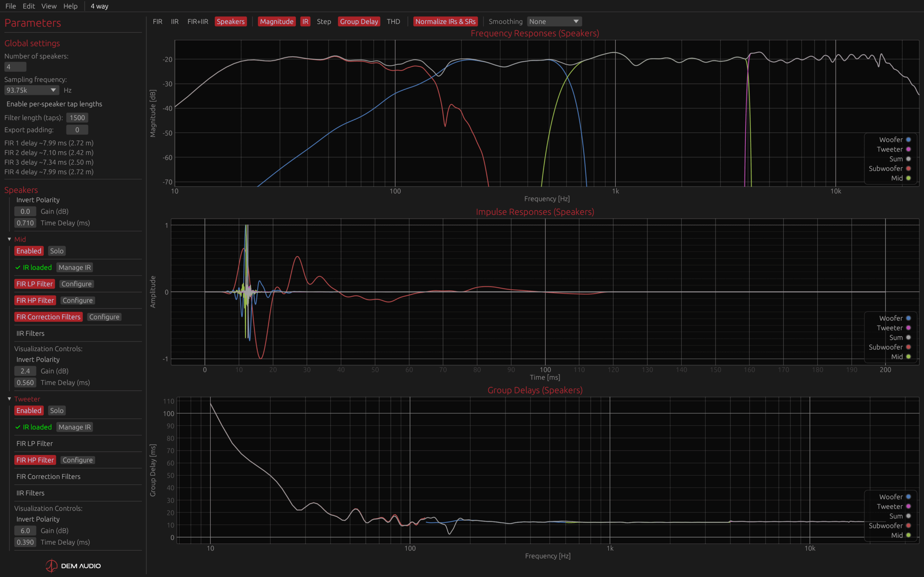This screenshot has height=577, width=924.
Task: Toggle Solo for the Tweeter speaker
Action: coord(57,411)
